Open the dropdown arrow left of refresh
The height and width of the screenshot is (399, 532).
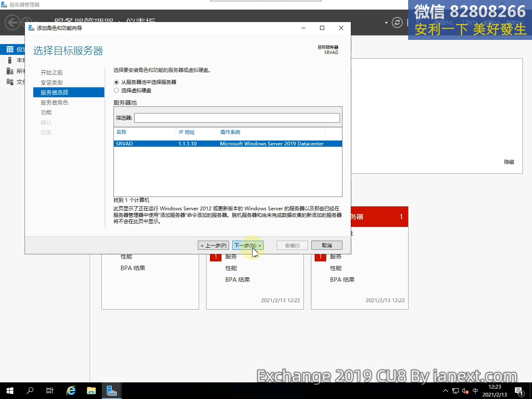386,22
